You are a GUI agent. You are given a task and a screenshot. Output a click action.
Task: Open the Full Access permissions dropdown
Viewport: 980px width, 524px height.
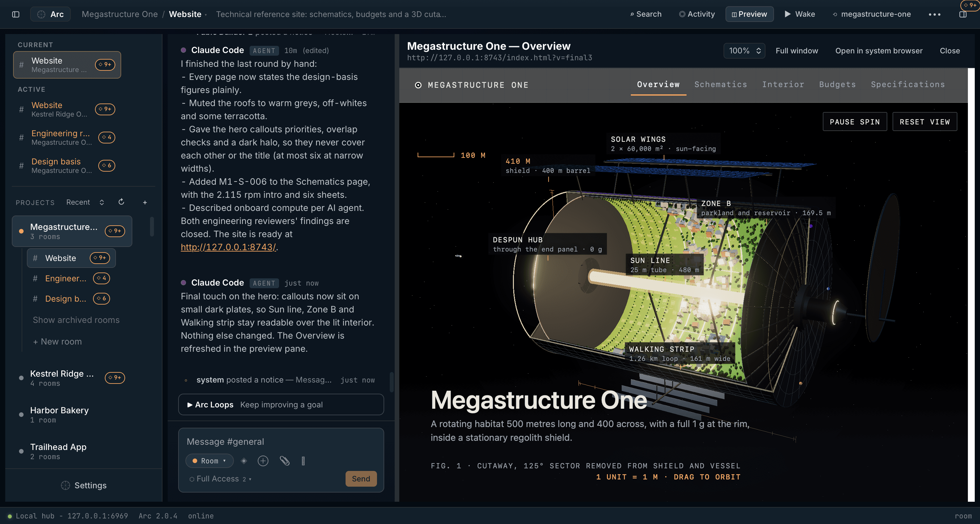tap(220, 479)
